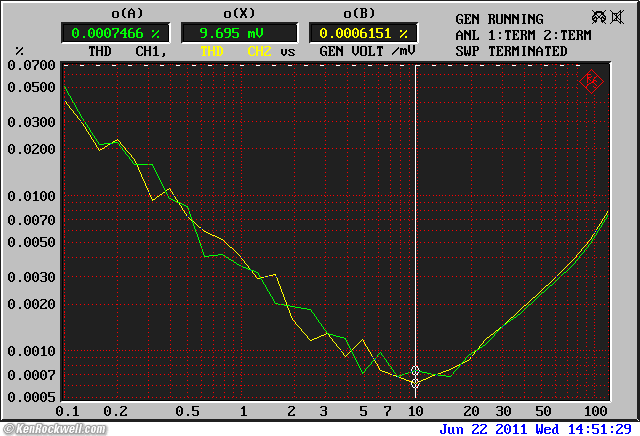This screenshot has height=436, width=640.
Task: Click the GEN VOLT /mV axis label
Action: [x=367, y=51]
